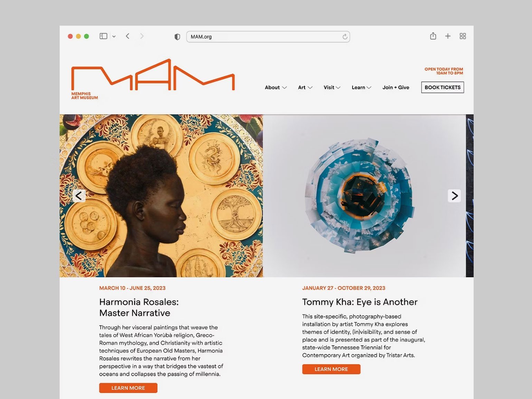
Task: Click the browser forward arrow
Action: (x=142, y=36)
